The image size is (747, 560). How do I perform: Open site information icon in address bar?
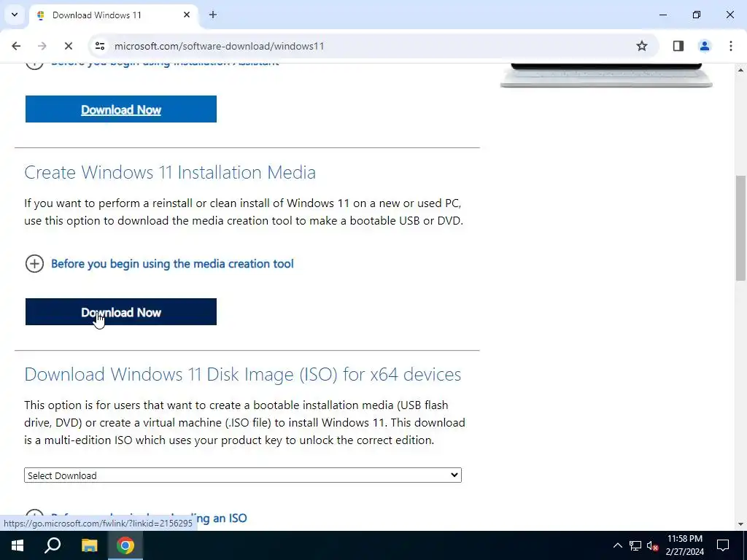point(99,46)
